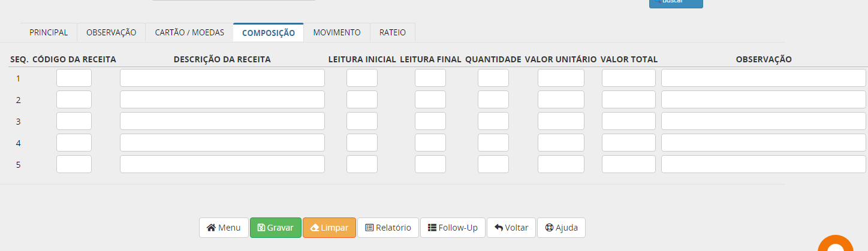The width and height of the screenshot is (868, 251).
Task: Switch to the PRINCIPAL tab
Action: [x=49, y=32]
